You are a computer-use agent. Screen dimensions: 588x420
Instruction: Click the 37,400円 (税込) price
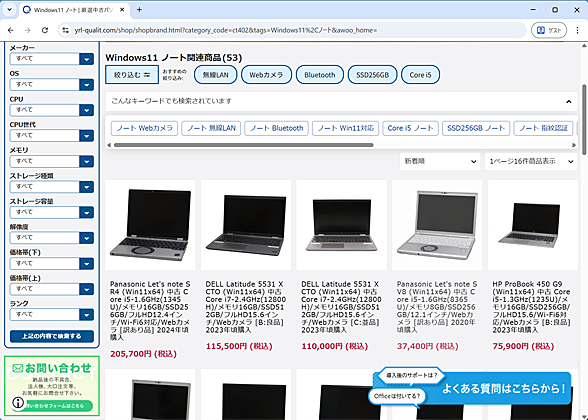click(428, 346)
